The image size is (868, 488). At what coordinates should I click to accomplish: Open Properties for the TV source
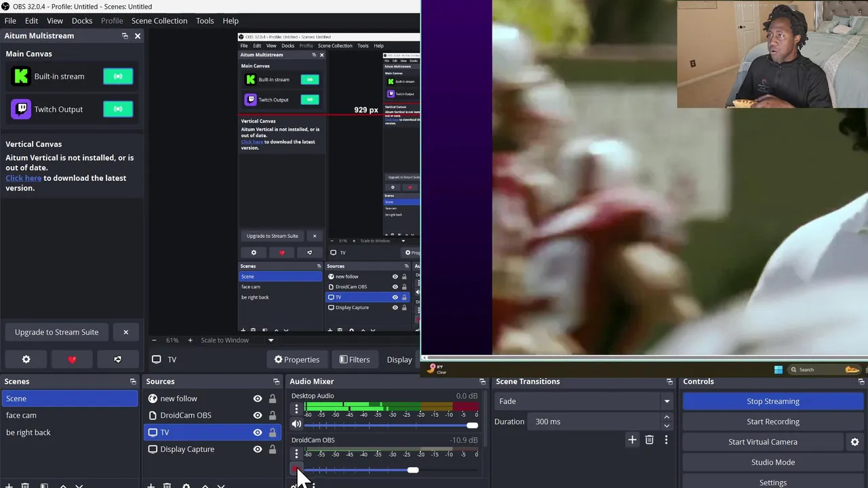point(297,359)
